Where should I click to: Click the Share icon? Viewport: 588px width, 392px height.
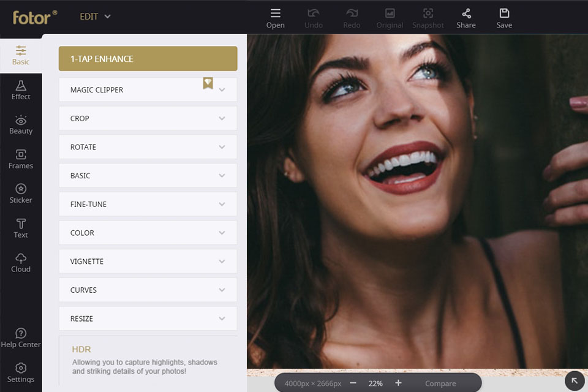pos(466,17)
